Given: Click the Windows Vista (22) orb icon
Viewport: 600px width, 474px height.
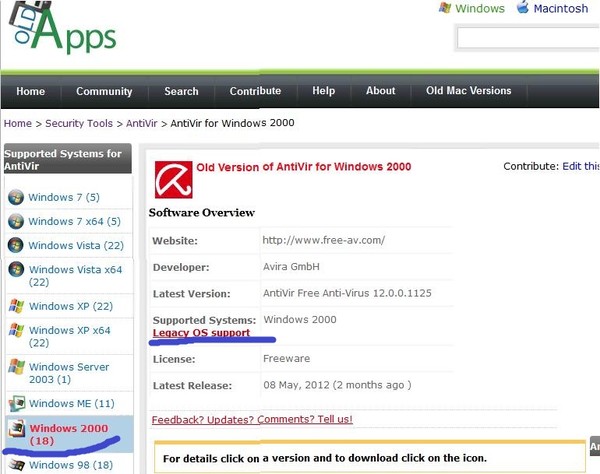Looking at the screenshot, I should pos(16,245).
